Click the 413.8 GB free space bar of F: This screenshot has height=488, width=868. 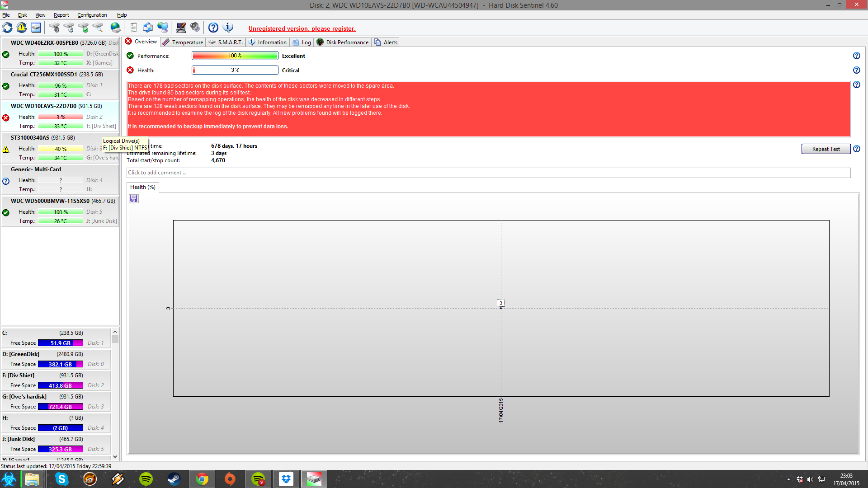point(61,385)
